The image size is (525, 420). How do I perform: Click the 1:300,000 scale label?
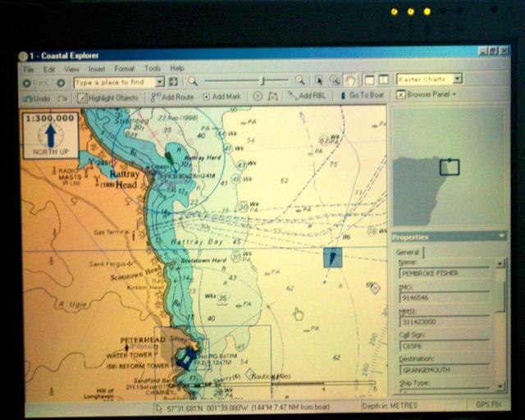click(x=50, y=118)
